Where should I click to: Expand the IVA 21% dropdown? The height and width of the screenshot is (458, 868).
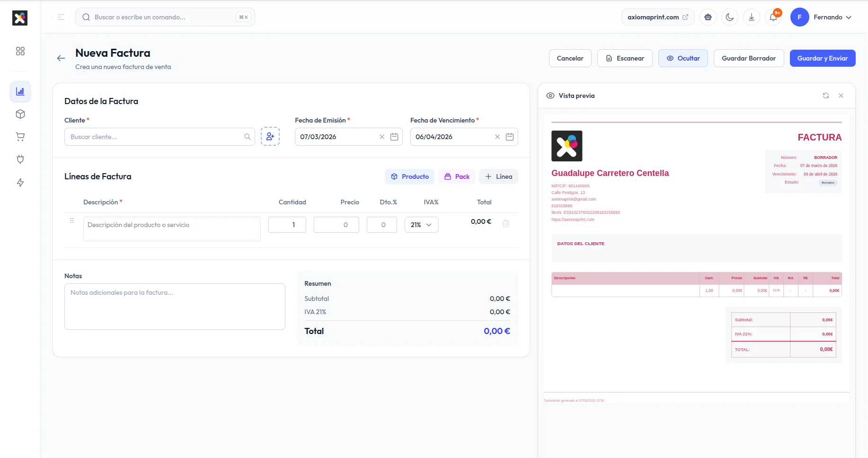click(x=421, y=225)
